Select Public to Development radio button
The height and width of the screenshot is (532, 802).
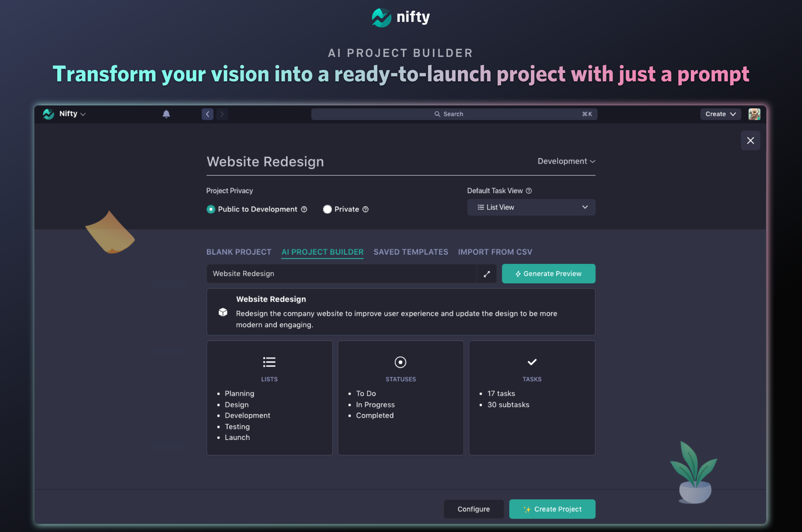(x=211, y=209)
